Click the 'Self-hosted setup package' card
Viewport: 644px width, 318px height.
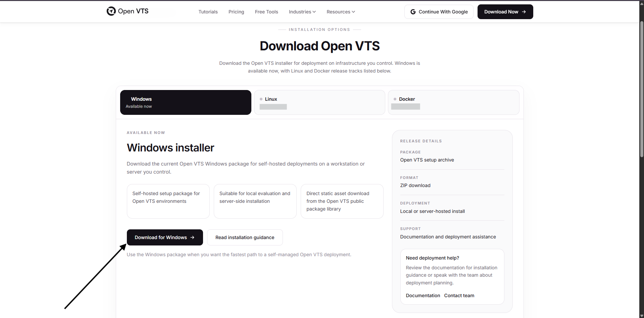[168, 201]
